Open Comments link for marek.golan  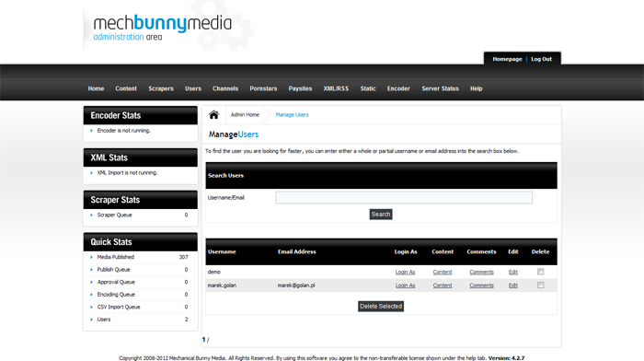pyautogui.click(x=481, y=285)
